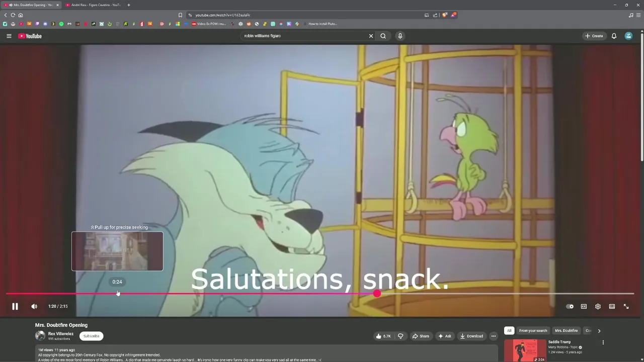Switch to the 'André Rieu - Figaro Cavatina' tab

pyautogui.click(x=96, y=5)
